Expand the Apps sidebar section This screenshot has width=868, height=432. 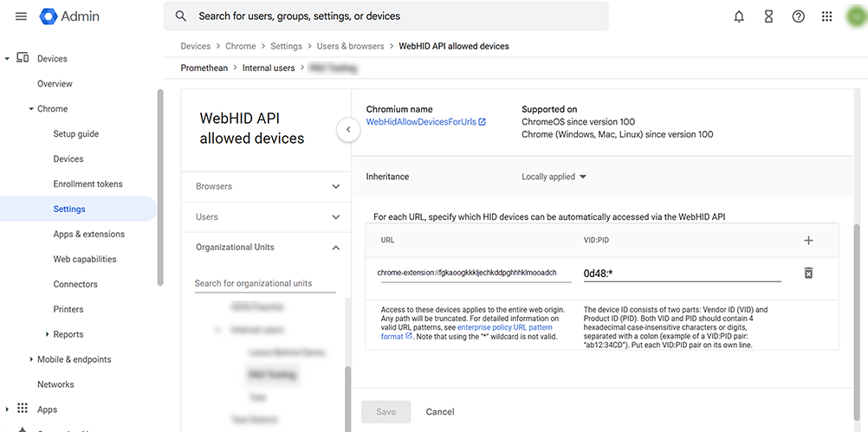7,409
